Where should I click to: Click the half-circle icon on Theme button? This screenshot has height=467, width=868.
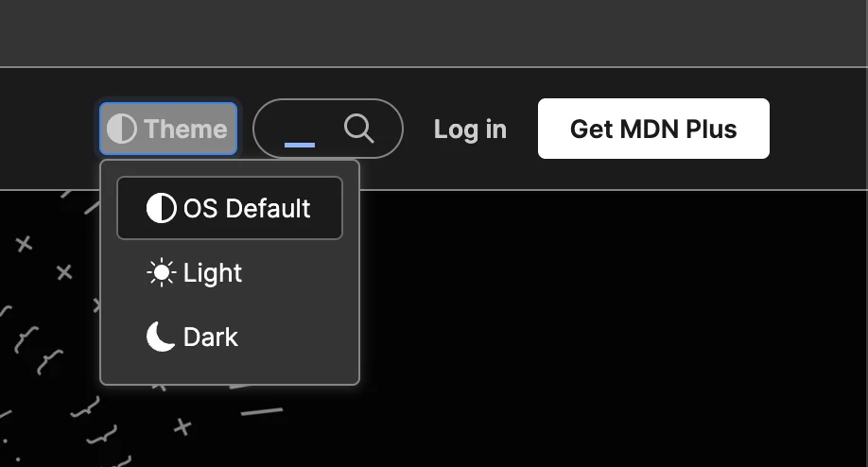pos(121,129)
